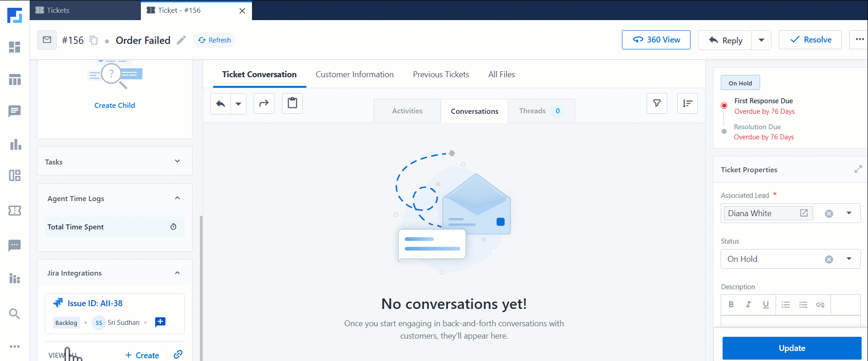The height and width of the screenshot is (361, 868).
Task: Open the Status dropdown arrow
Action: click(x=849, y=259)
